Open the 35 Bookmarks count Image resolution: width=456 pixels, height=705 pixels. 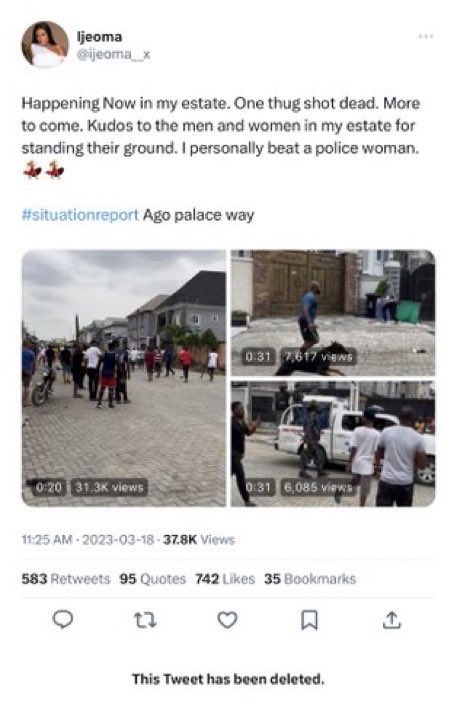pos(310,579)
